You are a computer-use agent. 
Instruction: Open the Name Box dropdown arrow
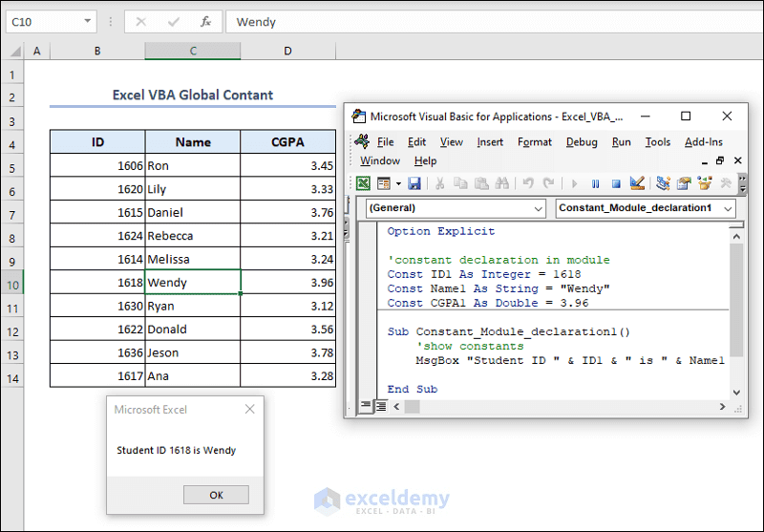coord(87,21)
